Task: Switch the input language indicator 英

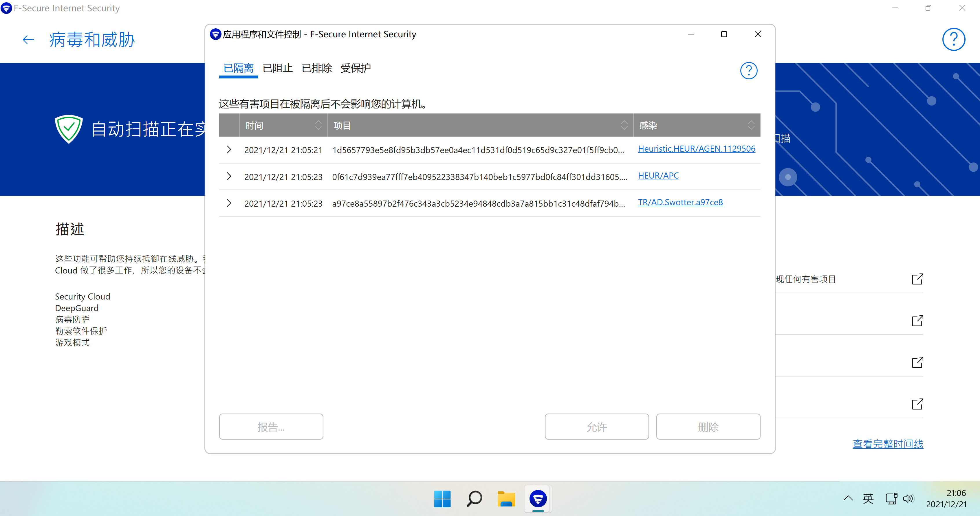Action: 868,499
